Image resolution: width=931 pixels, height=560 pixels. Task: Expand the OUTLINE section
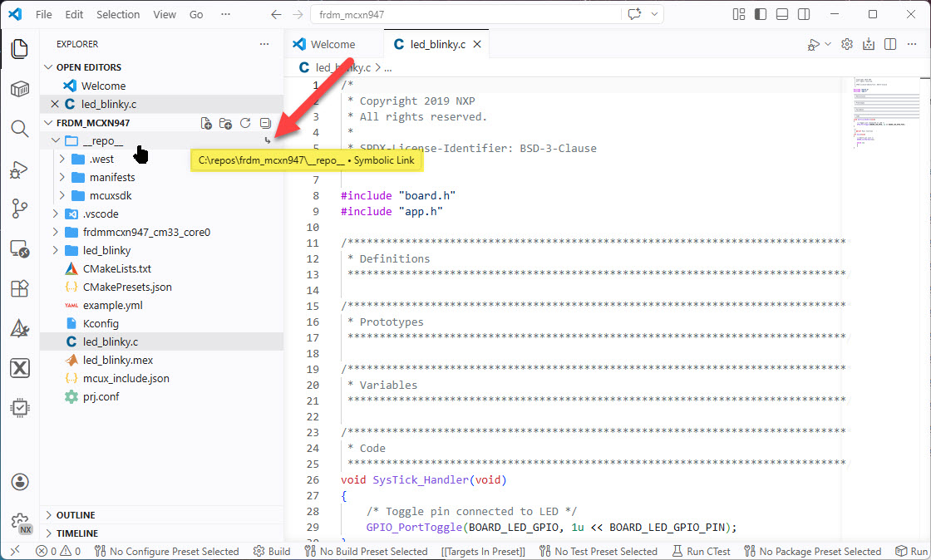(76, 515)
